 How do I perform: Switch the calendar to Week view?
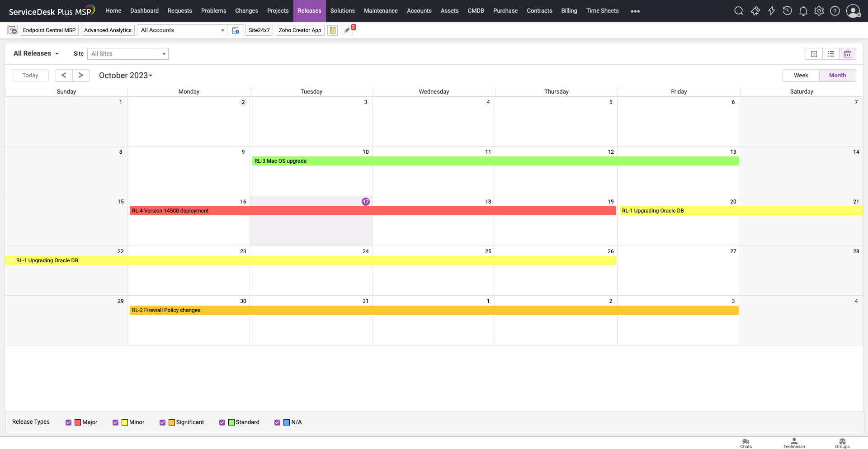(x=800, y=75)
